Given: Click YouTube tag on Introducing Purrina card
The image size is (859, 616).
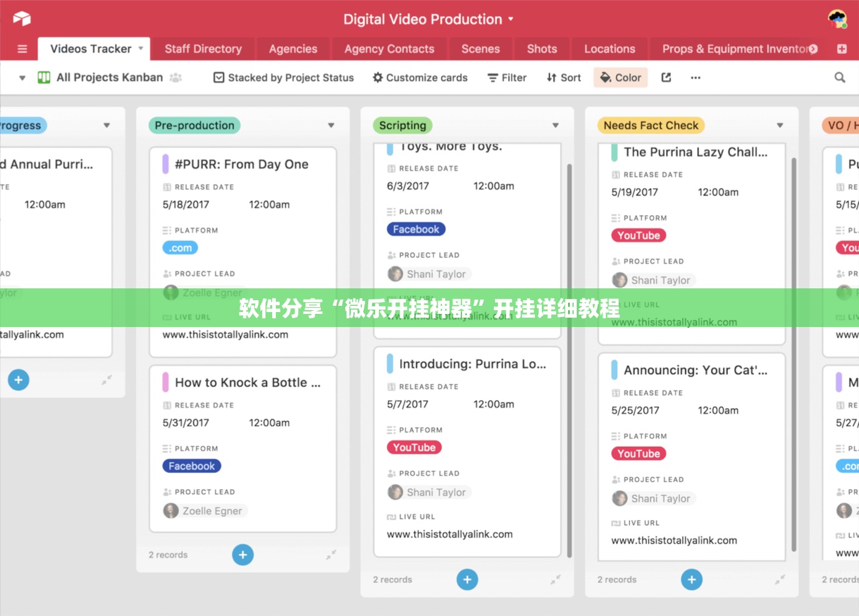Looking at the screenshot, I should click(x=415, y=447).
